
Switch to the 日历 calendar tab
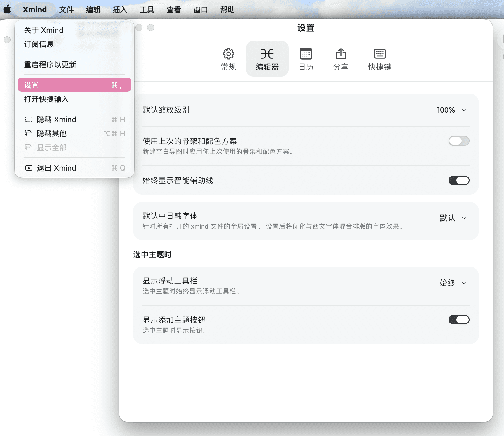[x=306, y=59]
